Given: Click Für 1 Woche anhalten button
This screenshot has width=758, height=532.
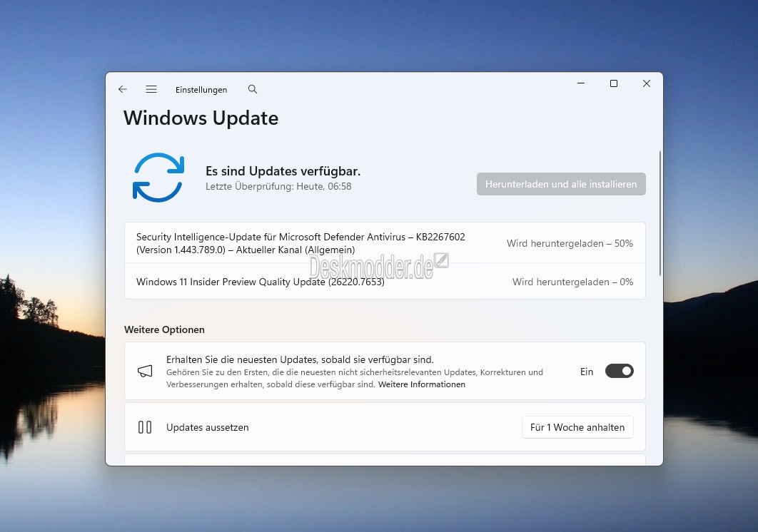Looking at the screenshot, I should (x=577, y=427).
